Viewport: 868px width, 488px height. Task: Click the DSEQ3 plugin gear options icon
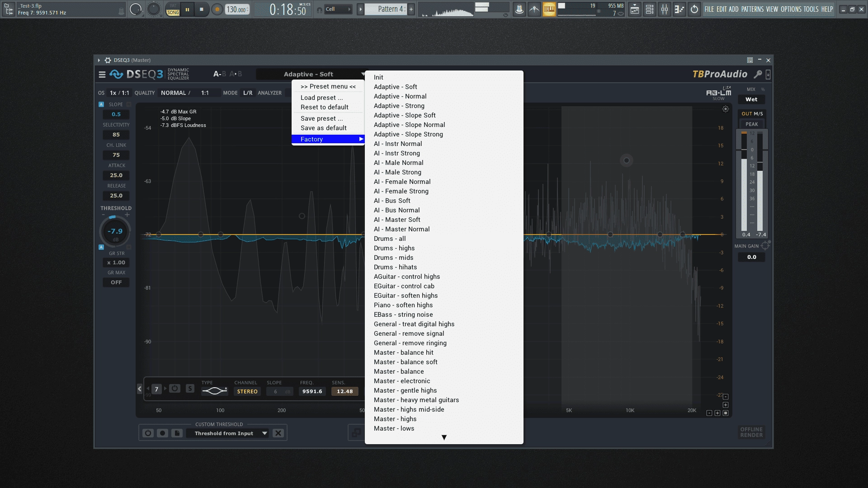point(108,60)
